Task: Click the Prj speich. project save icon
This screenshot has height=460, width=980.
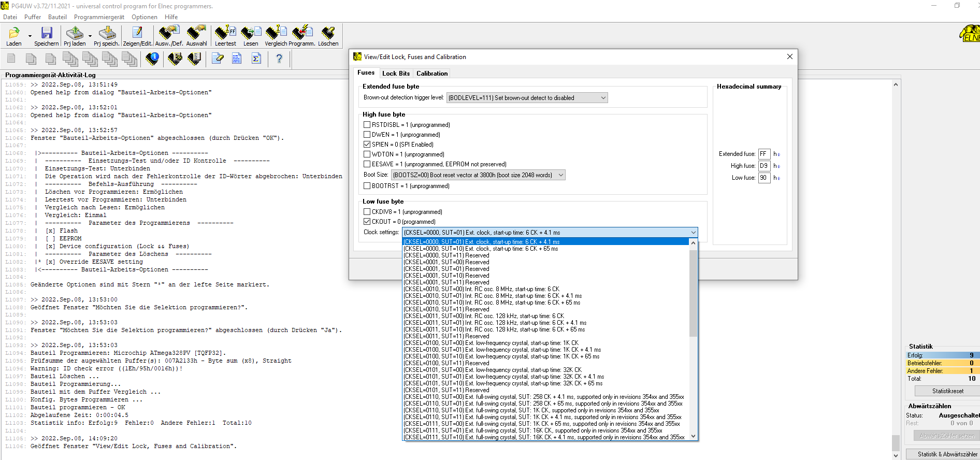Action: coord(107,33)
